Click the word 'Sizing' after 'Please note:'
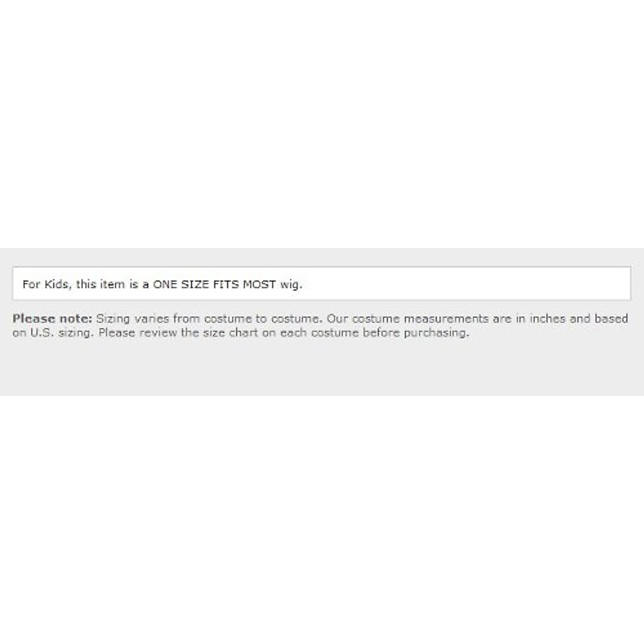 pyautogui.click(x=113, y=319)
